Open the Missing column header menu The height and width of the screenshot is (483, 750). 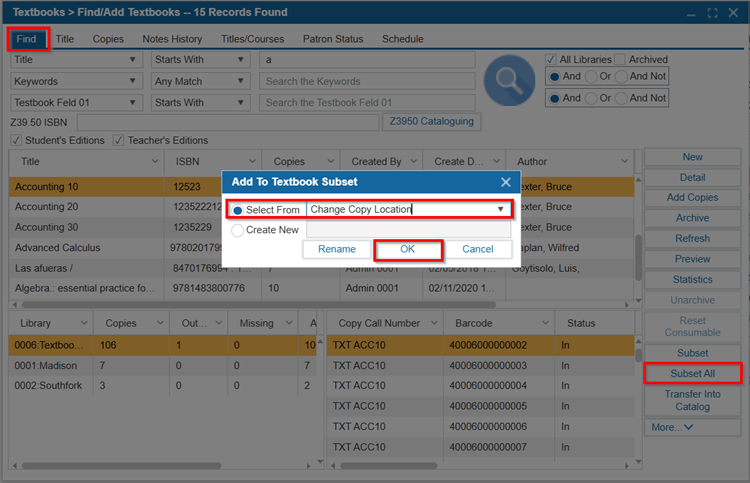pyautogui.click(x=289, y=323)
